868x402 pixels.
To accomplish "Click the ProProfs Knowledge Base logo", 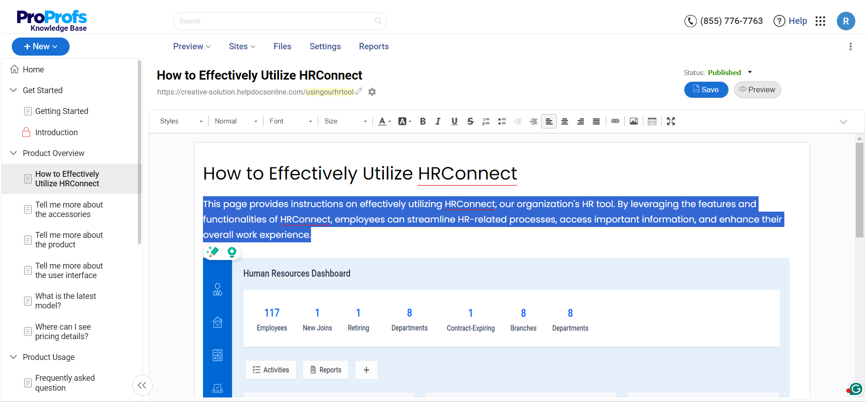I will tap(52, 21).
